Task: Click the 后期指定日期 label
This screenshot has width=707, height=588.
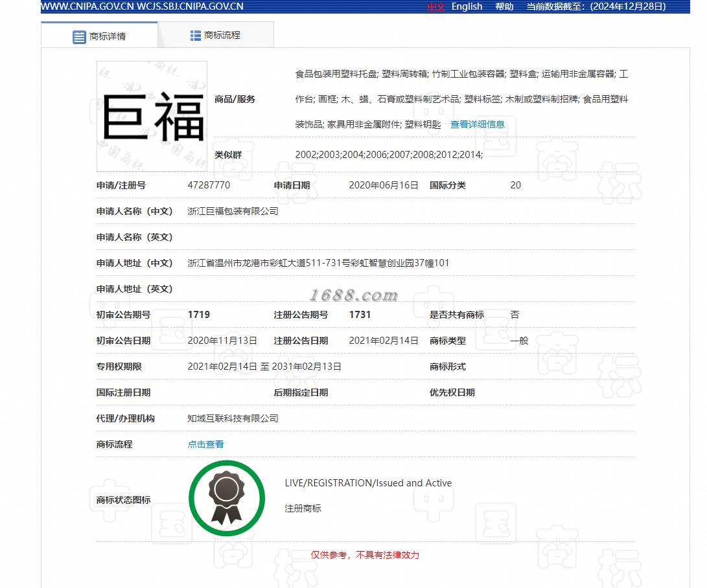Action: [301, 392]
